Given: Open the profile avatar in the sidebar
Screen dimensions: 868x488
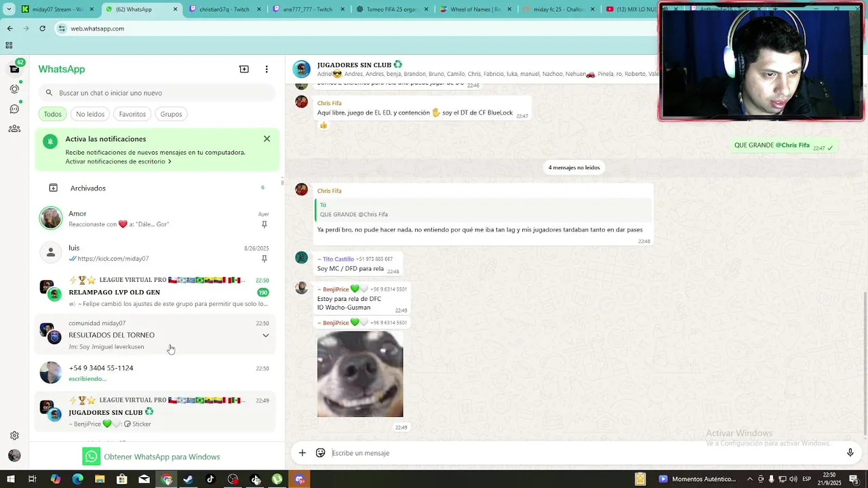Looking at the screenshot, I should click(x=14, y=455).
